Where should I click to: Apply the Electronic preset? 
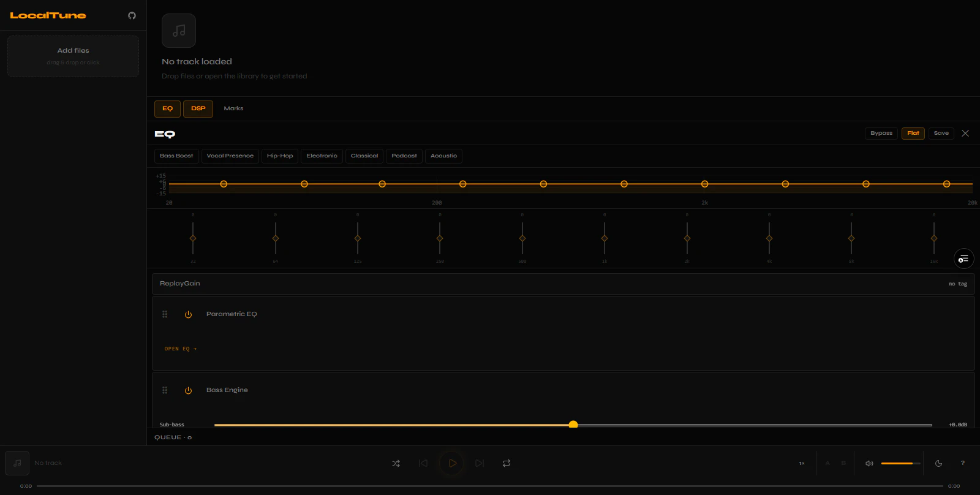click(322, 156)
